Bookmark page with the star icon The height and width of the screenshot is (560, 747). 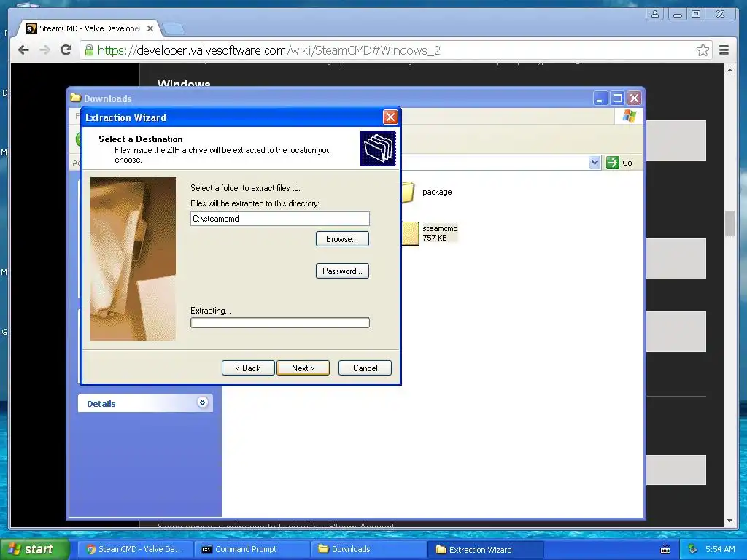[x=703, y=50]
